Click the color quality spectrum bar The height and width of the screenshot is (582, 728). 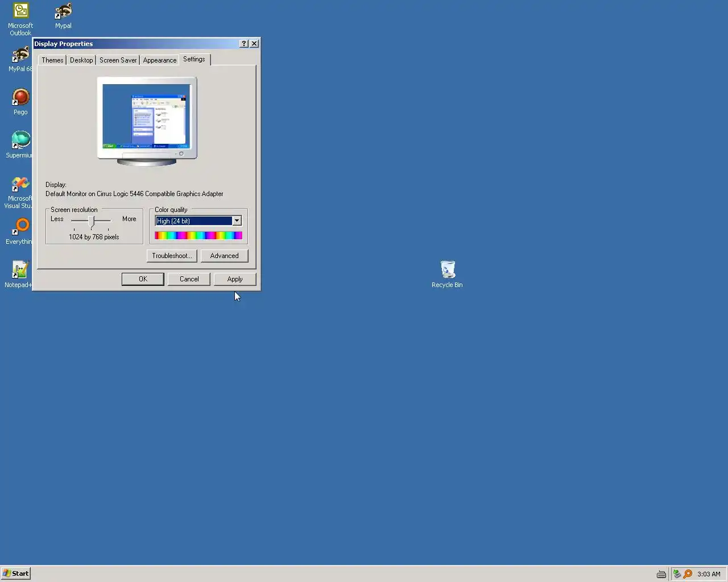(x=198, y=235)
